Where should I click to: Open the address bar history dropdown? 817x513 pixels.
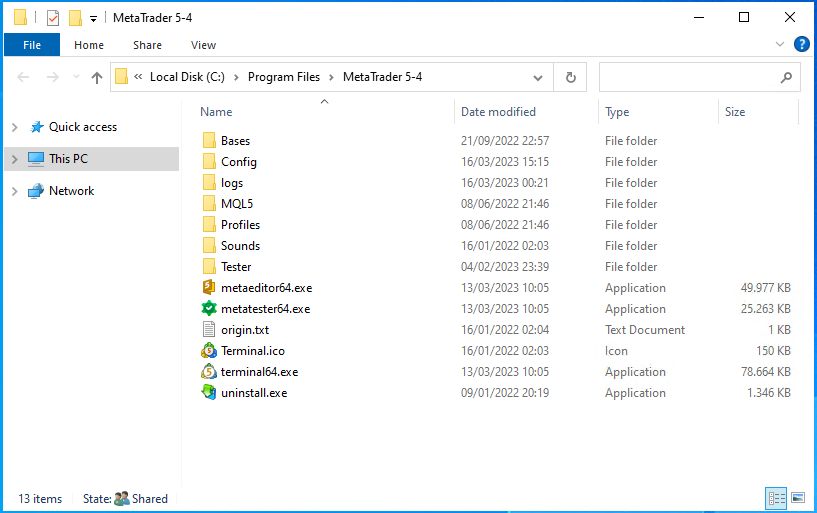coord(538,78)
